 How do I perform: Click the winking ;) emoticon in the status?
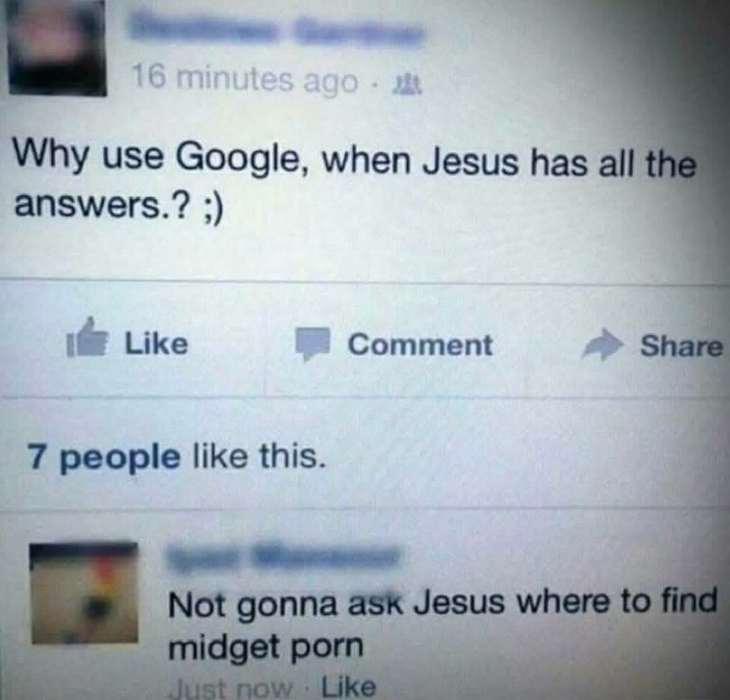(x=212, y=208)
